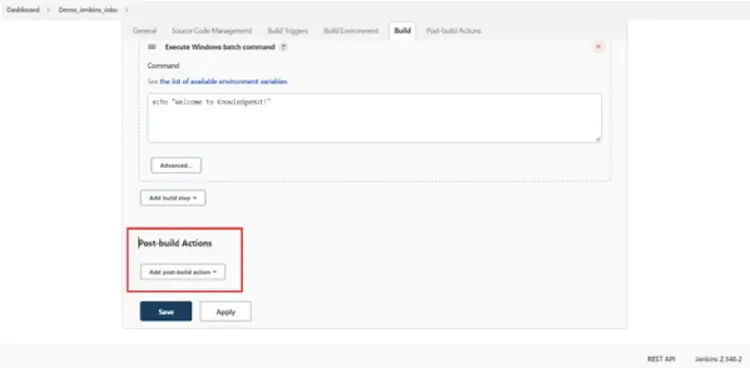Click the Advanced button under the command

(x=176, y=165)
